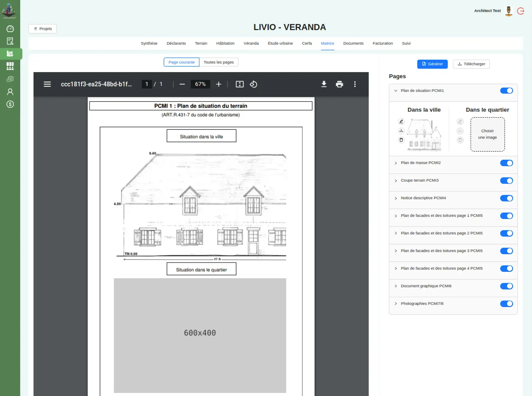Select Toutes les pages view

219,62
